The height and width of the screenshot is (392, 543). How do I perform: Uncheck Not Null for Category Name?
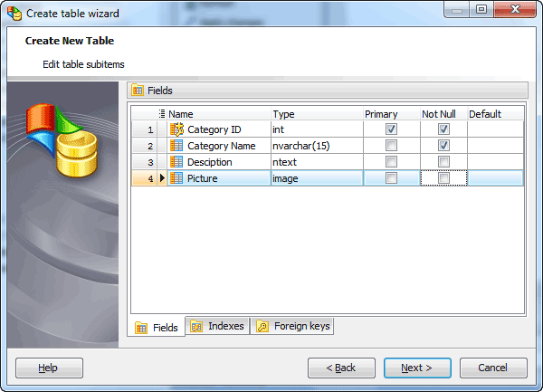(x=443, y=146)
